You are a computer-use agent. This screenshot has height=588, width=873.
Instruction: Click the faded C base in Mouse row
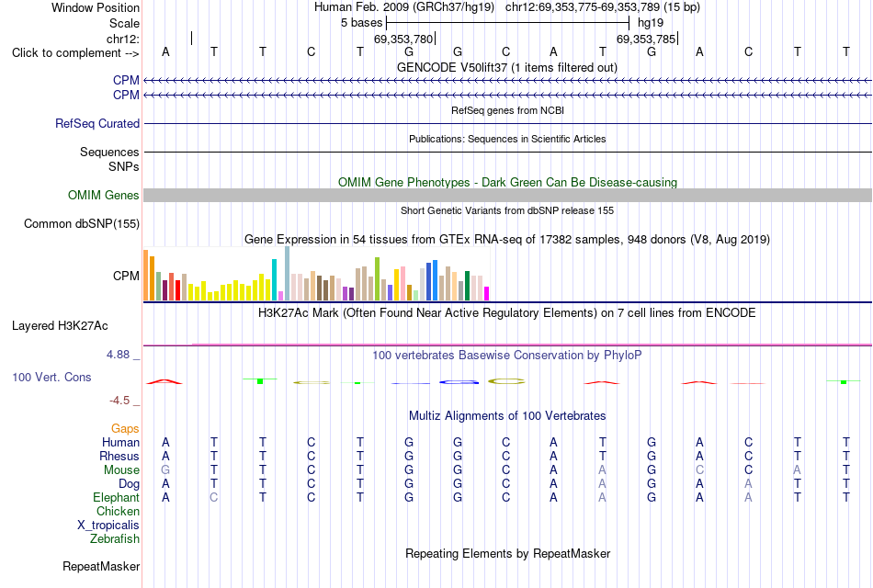point(700,470)
